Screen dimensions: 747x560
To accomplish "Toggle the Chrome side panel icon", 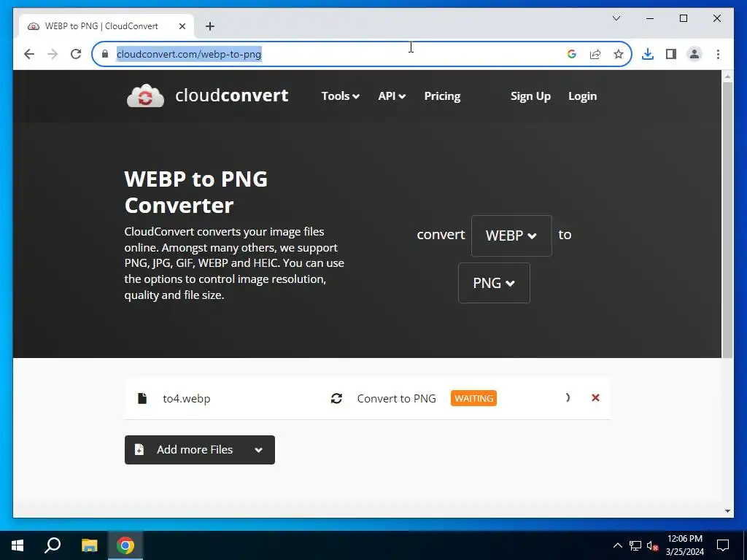I will tap(671, 54).
